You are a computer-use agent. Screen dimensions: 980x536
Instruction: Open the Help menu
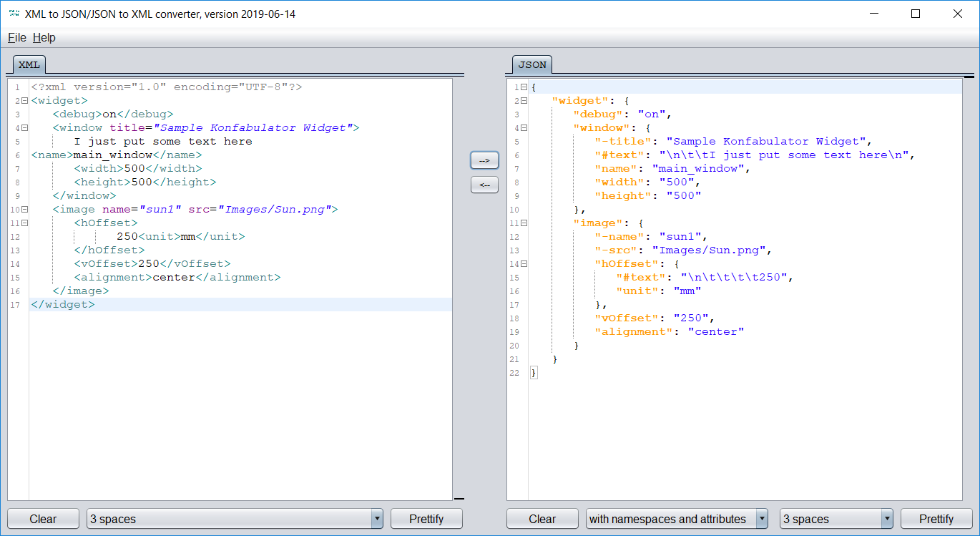(x=44, y=37)
